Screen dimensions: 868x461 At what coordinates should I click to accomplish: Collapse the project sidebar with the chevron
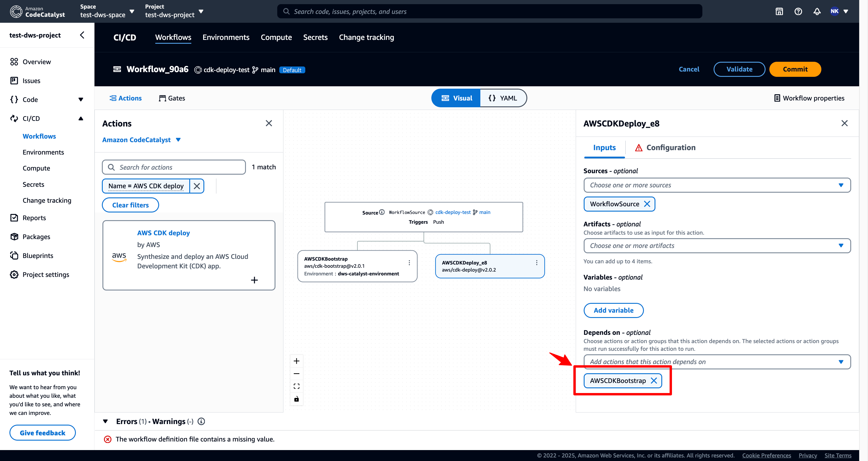click(x=82, y=35)
